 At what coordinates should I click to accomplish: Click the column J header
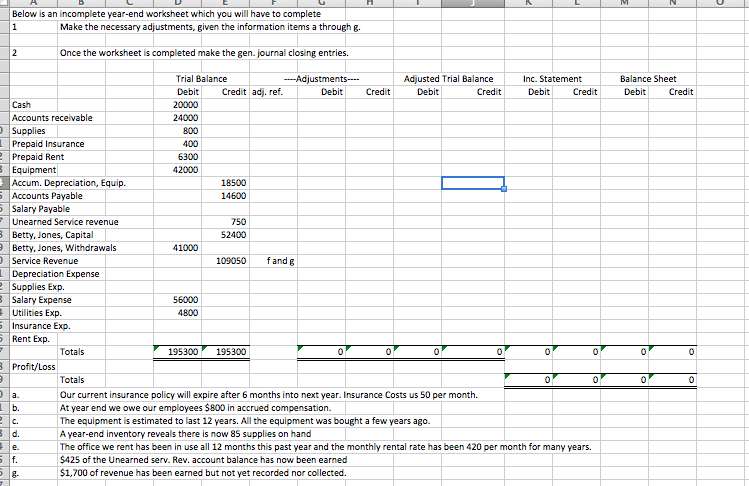[x=473, y=3]
